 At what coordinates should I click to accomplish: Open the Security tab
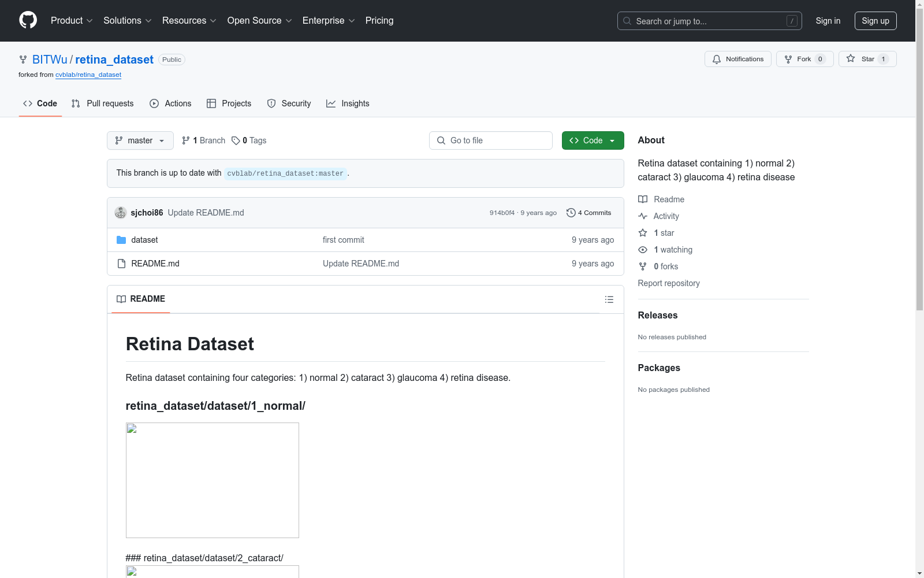(x=289, y=103)
